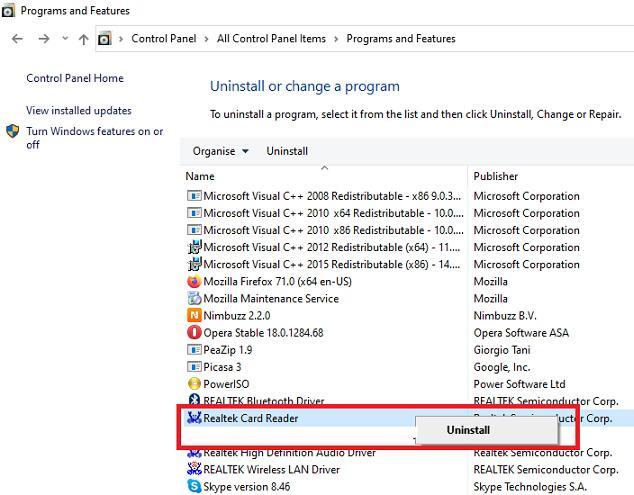Screen dimensions: 634x495
Task: Open View installed updates link
Action: point(79,111)
